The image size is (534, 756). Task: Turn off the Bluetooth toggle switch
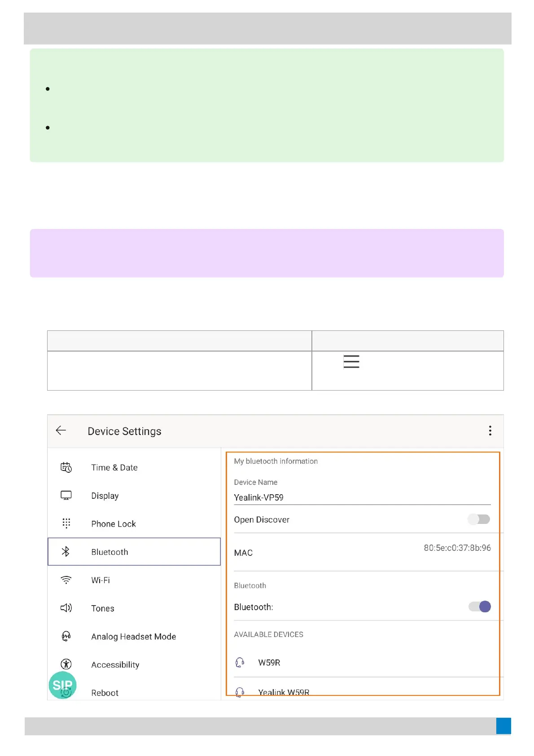click(480, 607)
